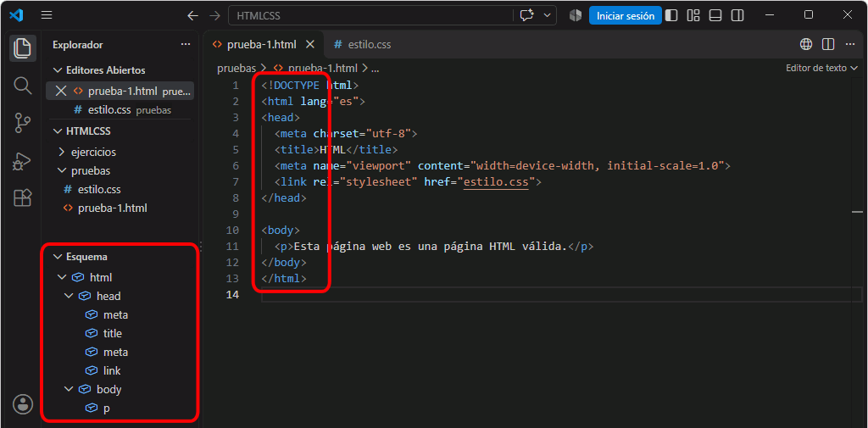Open editor more actions ellipsis
The width and height of the screenshot is (868, 428).
click(x=849, y=44)
